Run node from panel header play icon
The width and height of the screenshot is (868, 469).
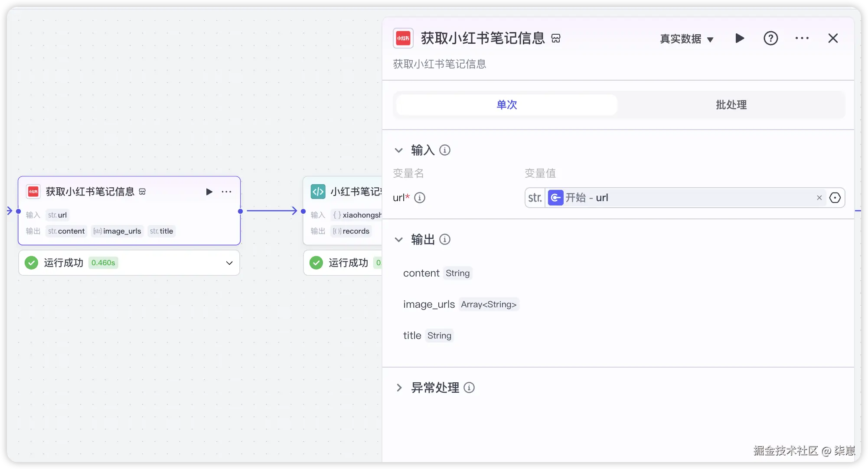pos(740,38)
